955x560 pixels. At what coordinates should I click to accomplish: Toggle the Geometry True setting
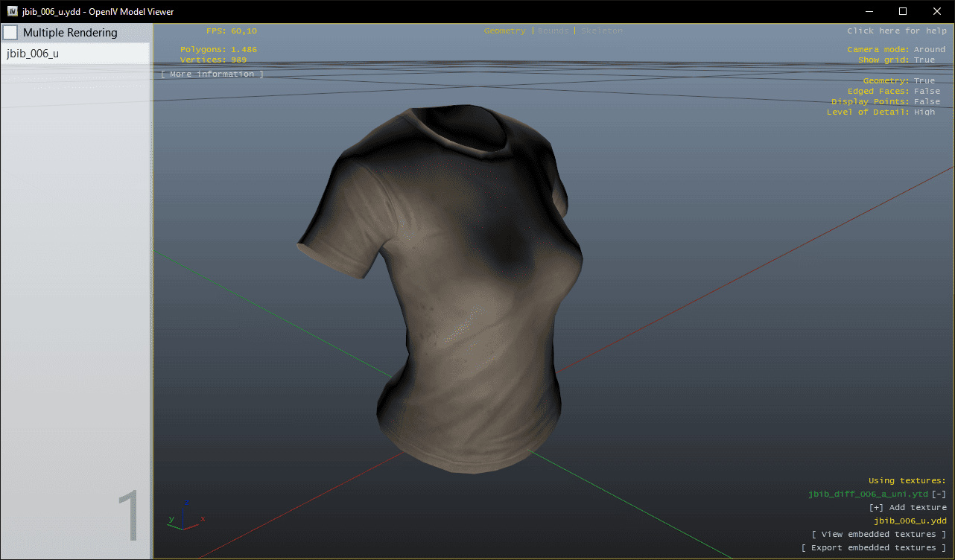[x=924, y=80]
